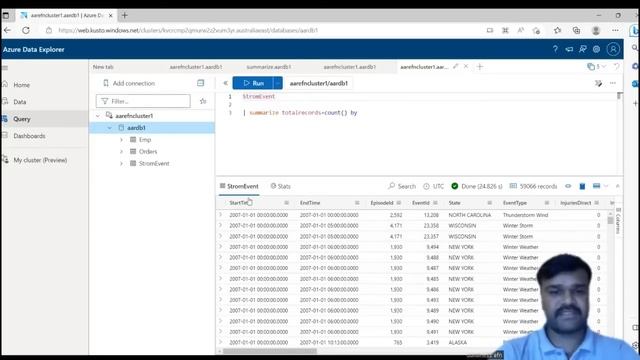Open the EndTime column menu icon
Viewport: 640px width, 360px height.
[357, 203]
